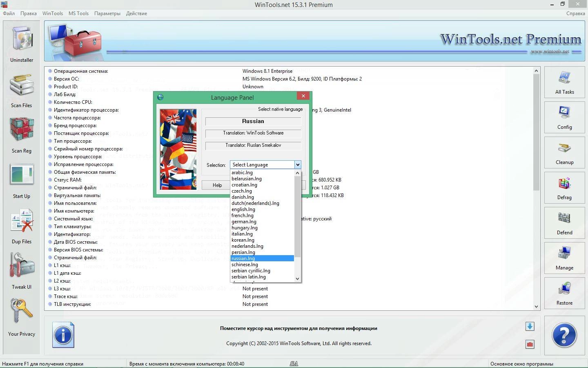Click the language list scroll down arrow
This screenshot has height=368, width=588.
(297, 278)
